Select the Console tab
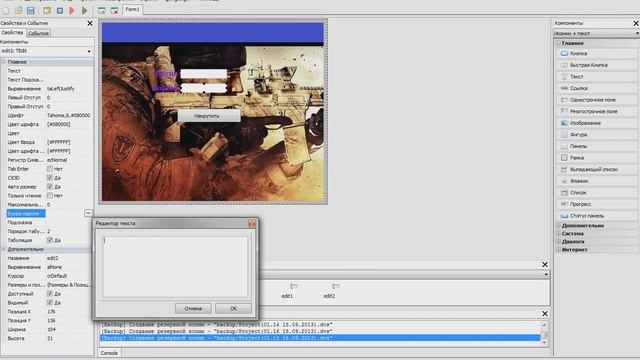640x360 pixels. point(109,353)
